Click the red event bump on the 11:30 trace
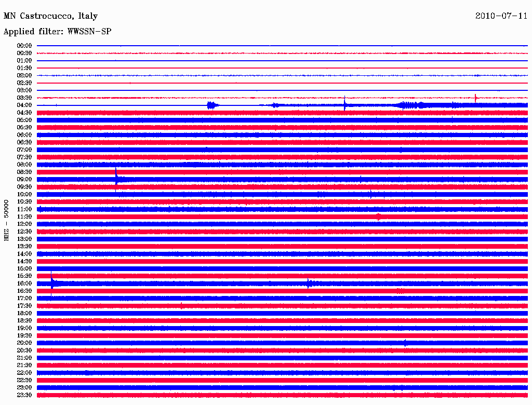 tap(379, 217)
